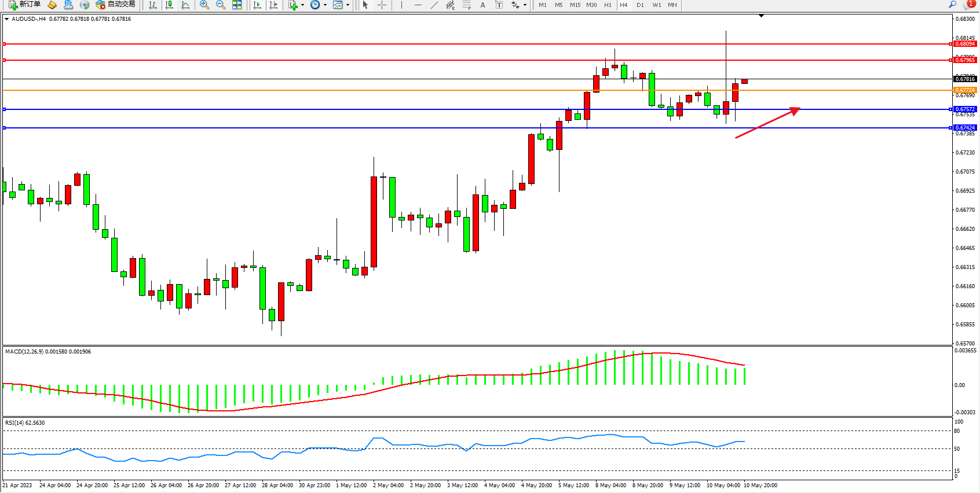The image size is (980, 493).
Task: Select the trendline drawing tool
Action: pyautogui.click(x=434, y=5)
